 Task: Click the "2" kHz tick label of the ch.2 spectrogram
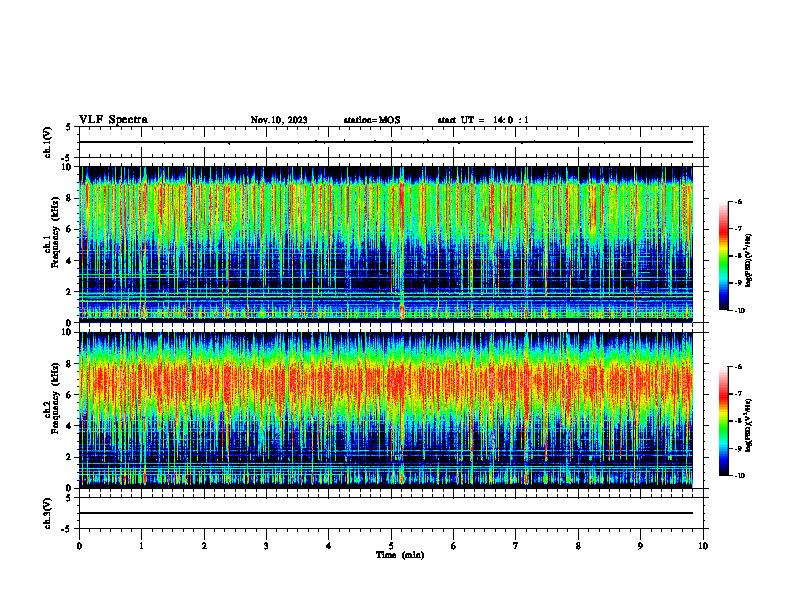[x=70, y=457]
